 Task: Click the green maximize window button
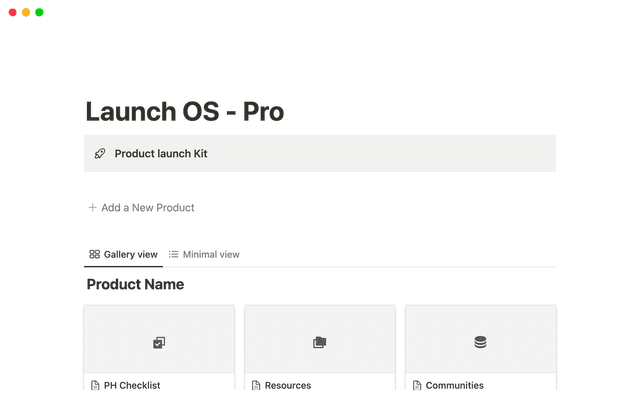[x=39, y=12]
